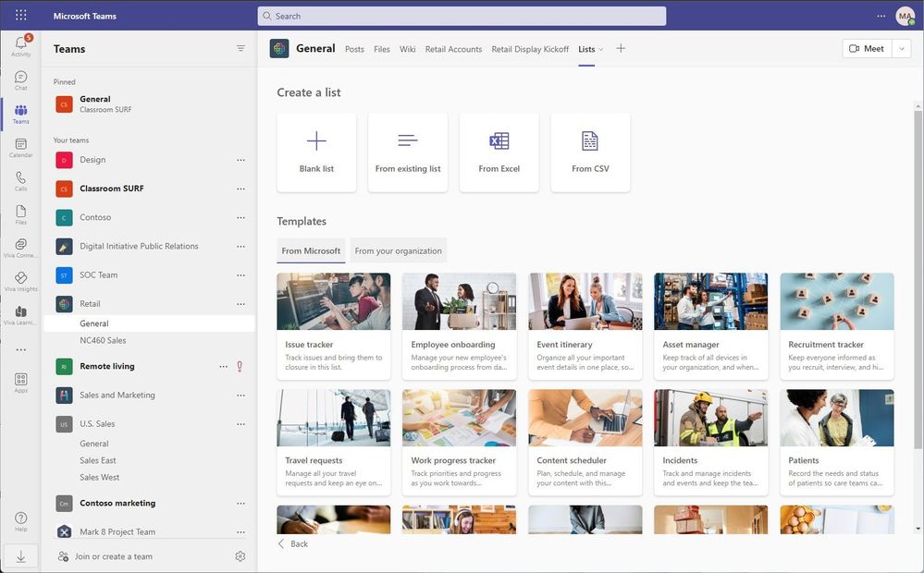This screenshot has height=573, width=924.
Task: Open the Sales East channel
Action: (x=150, y=460)
